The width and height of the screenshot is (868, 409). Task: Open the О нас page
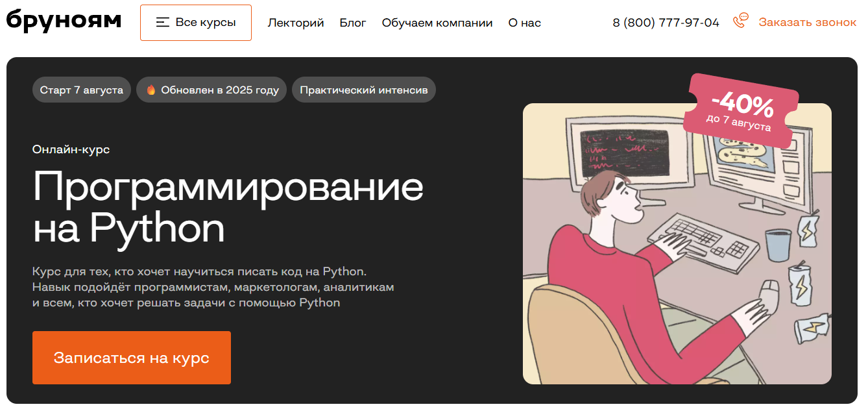click(524, 23)
